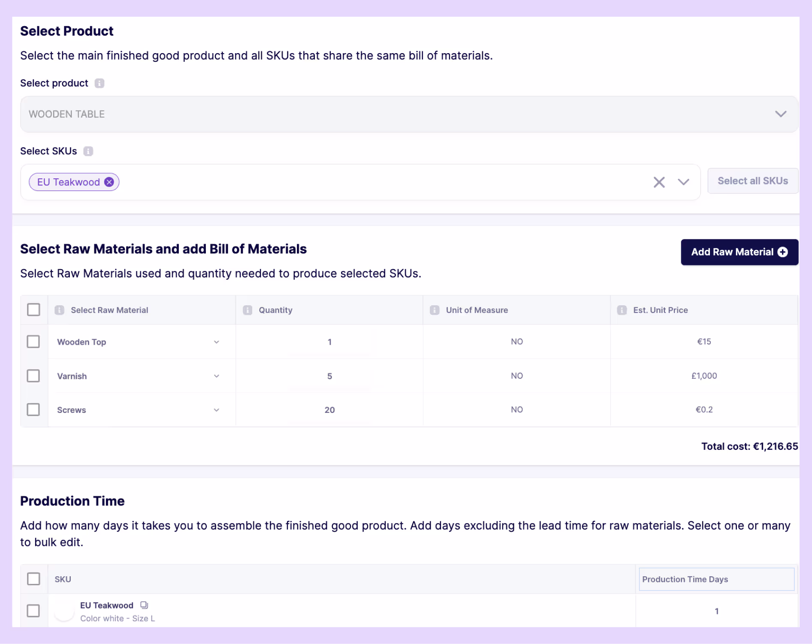The width and height of the screenshot is (812, 644).
Task: Click info icon beside Unit of Measure header
Action: click(x=435, y=310)
